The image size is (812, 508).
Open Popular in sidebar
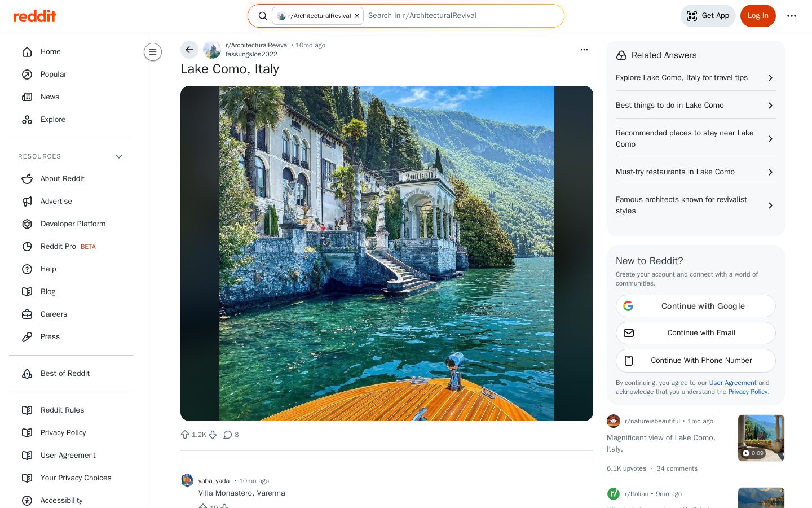pos(71,74)
